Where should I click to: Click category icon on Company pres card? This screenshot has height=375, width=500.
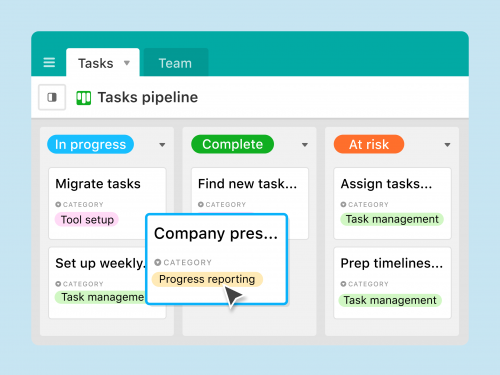158,262
